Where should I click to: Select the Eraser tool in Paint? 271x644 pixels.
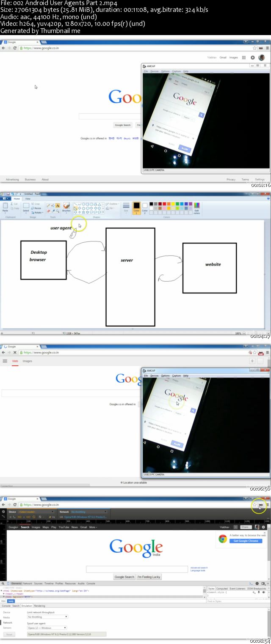48,211
